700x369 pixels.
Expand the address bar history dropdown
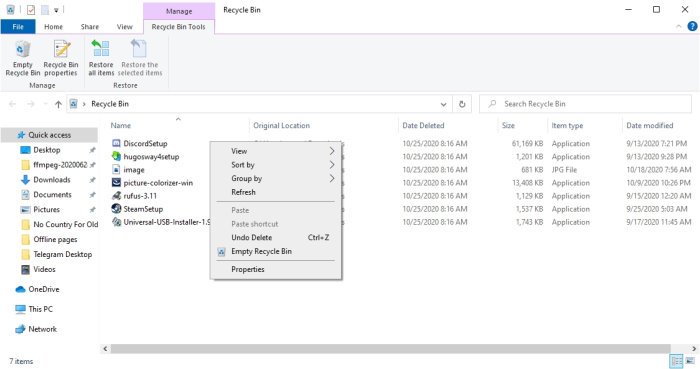(443, 104)
